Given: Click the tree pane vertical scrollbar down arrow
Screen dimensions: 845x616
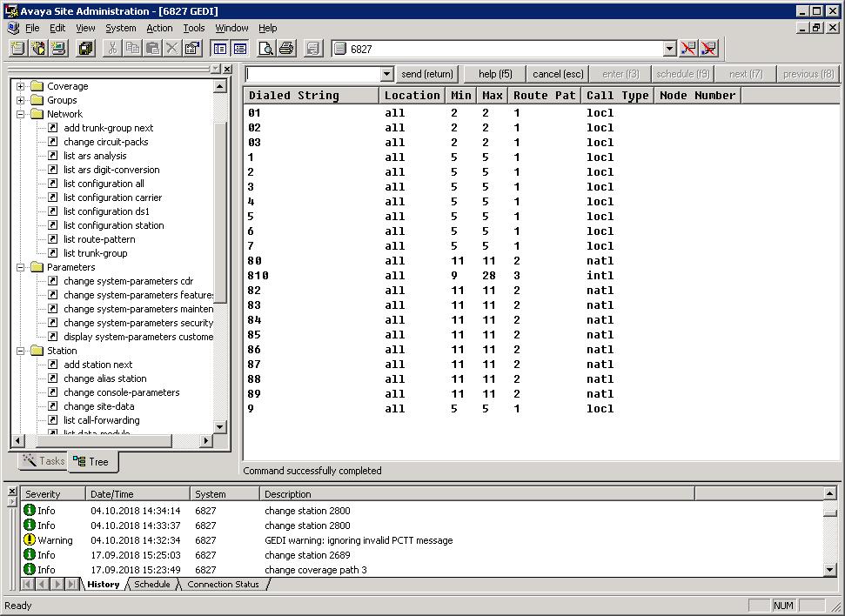Looking at the screenshot, I should click(x=220, y=427).
